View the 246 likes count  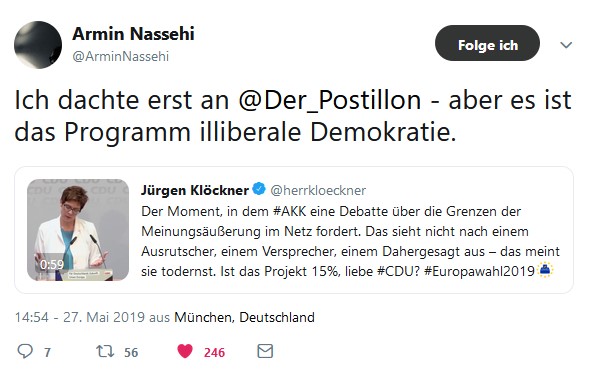point(214,352)
